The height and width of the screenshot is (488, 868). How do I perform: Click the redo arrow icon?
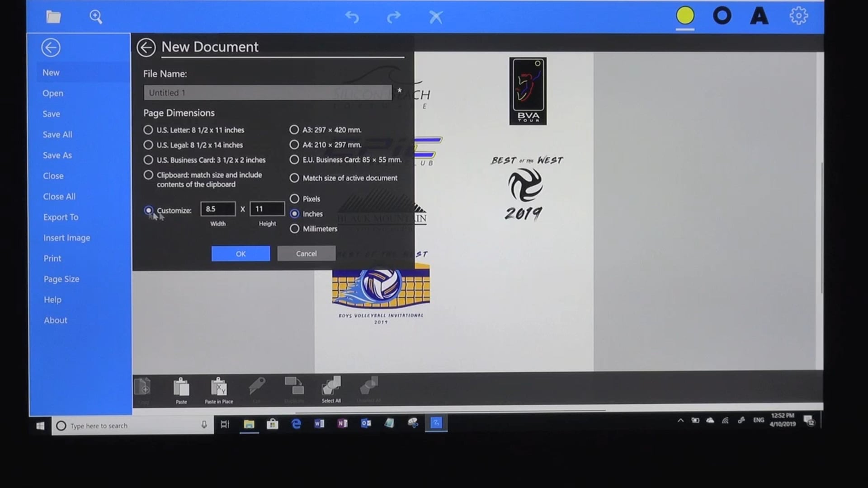(x=394, y=17)
